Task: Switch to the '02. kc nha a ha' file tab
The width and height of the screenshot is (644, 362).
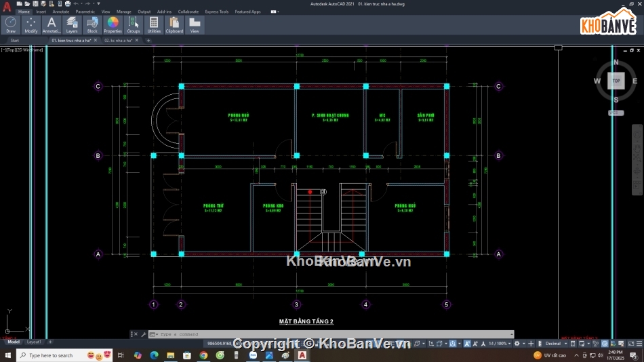Action: click(118, 40)
